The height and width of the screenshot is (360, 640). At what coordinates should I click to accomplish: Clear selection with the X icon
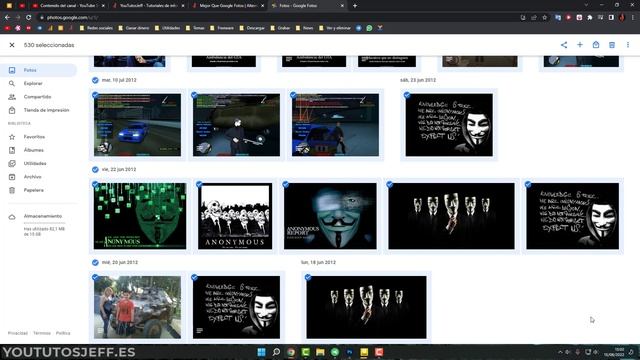click(x=12, y=45)
